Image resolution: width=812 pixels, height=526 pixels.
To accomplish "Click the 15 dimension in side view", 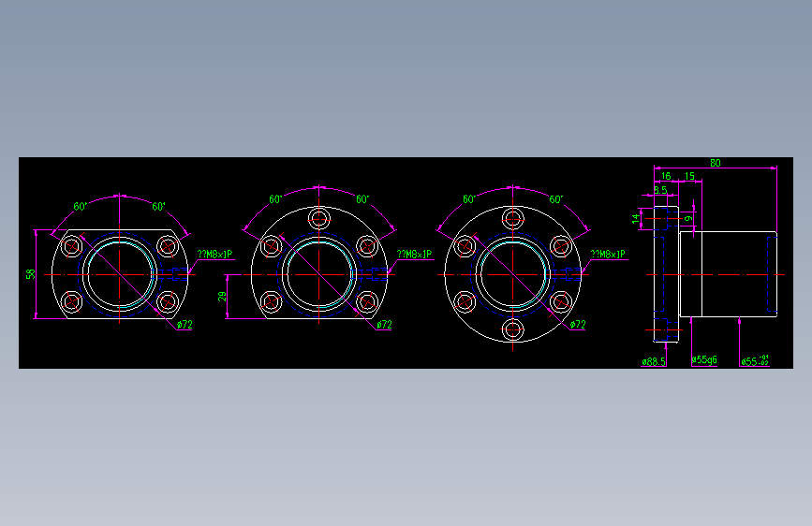I will click(x=689, y=176).
